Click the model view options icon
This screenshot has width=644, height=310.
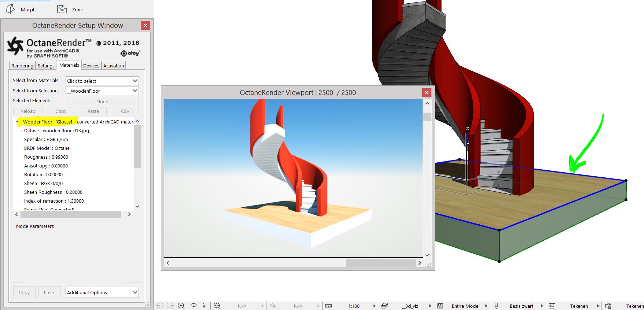click(x=552, y=306)
